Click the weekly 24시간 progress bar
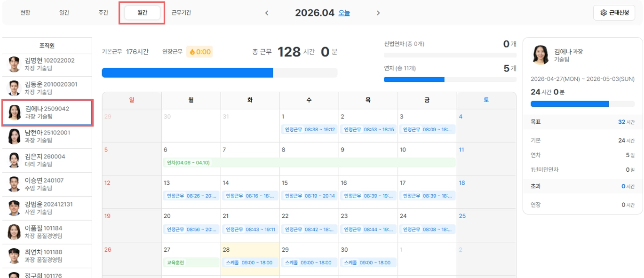This screenshot has height=278, width=644. coord(583,104)
